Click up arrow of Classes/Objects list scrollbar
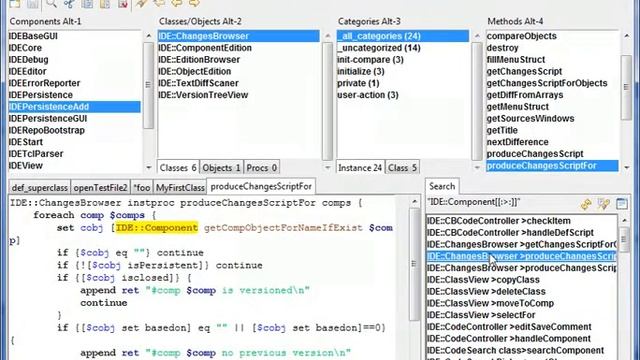 tap(327, 36)
